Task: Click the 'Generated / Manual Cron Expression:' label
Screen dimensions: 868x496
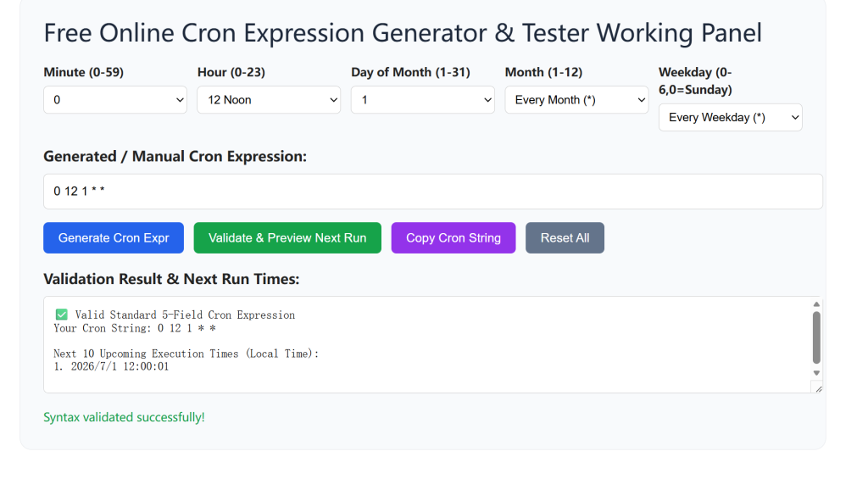Action: coord(175,157)
